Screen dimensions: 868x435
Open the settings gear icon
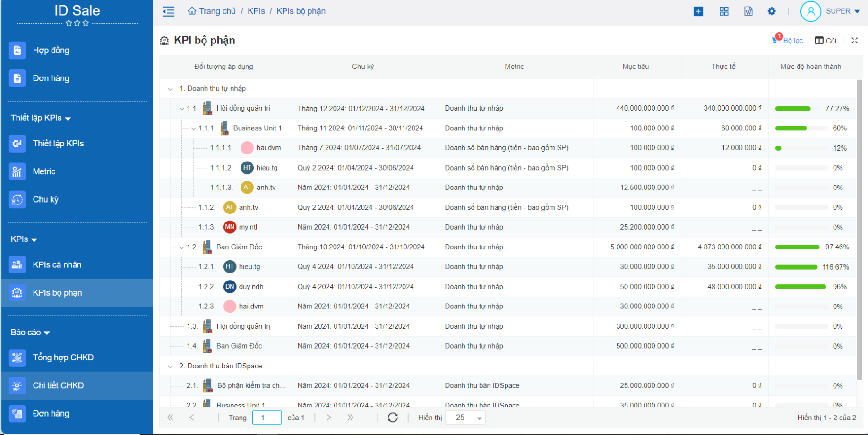point(772,11)
